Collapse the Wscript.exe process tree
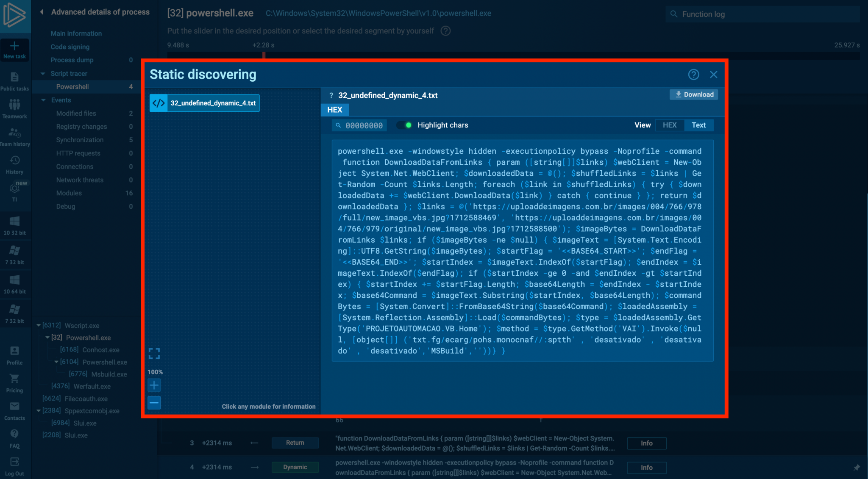 [39, 326]
